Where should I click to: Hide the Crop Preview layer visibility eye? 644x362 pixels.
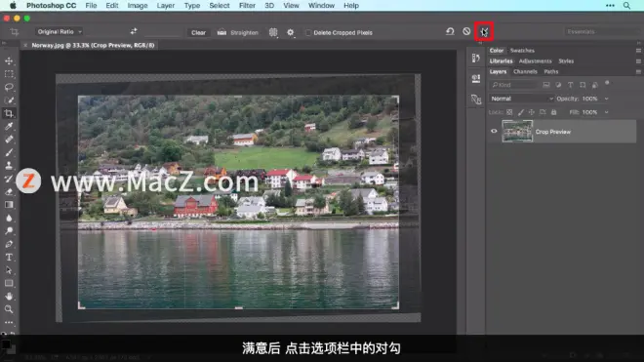click(x=494, y=132)
